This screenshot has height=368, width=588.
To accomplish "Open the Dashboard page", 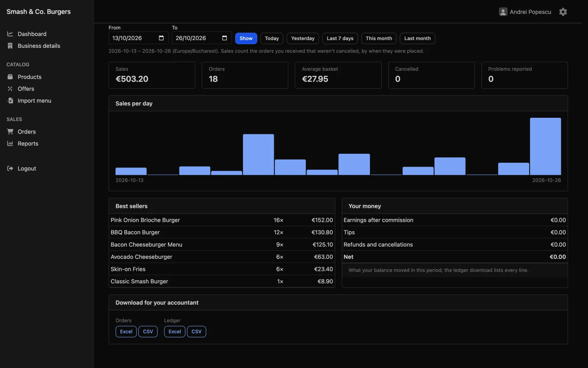I will pos(32,34).
